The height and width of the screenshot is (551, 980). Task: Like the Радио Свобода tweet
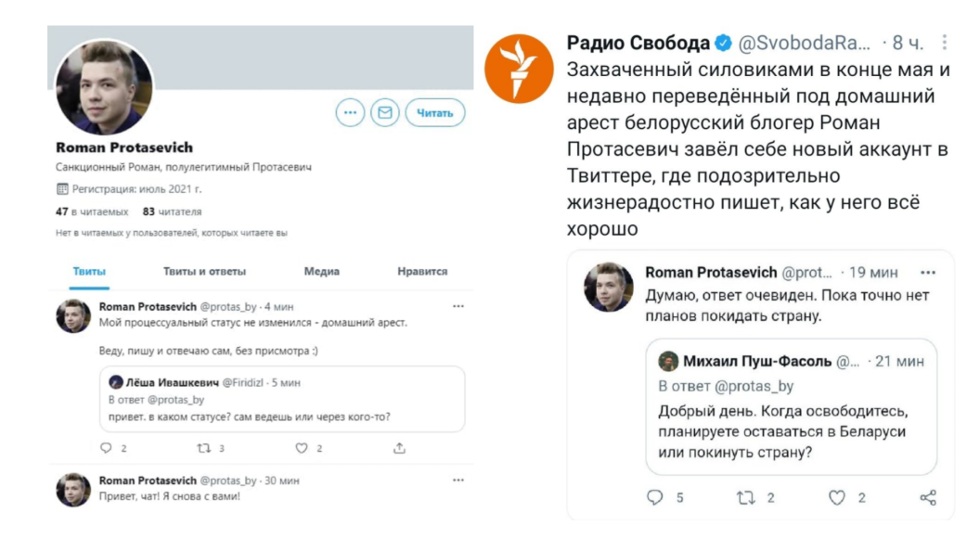[837, 498]
